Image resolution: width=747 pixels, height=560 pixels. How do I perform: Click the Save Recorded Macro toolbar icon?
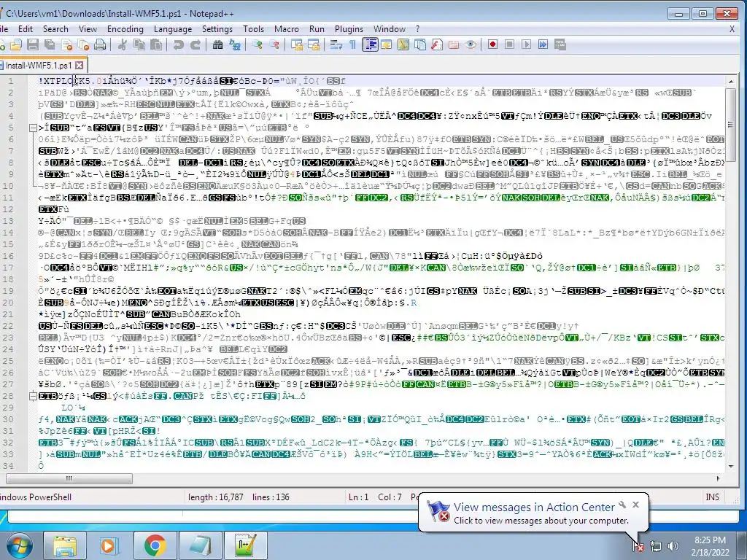click(560, 44)
